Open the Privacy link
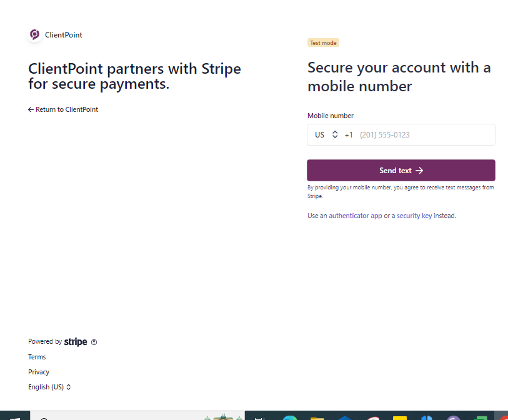This screenshot has height=420, width=508. [39, 372]
